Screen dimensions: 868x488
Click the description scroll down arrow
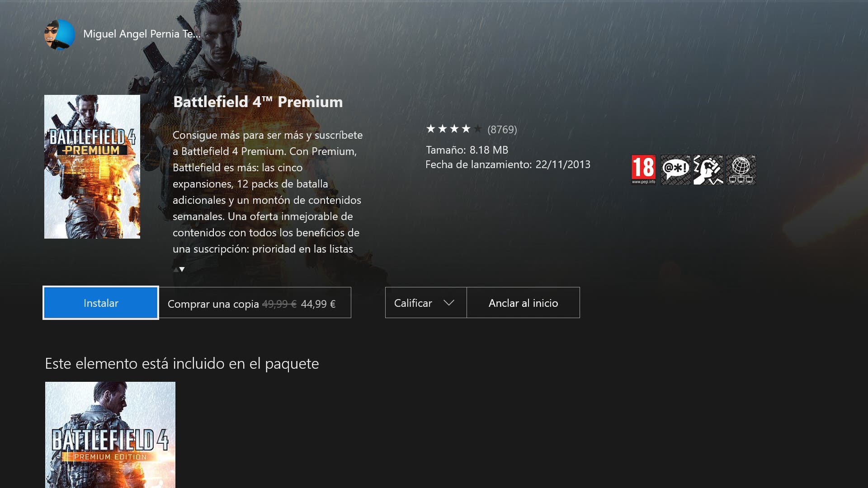coord(182,269)
